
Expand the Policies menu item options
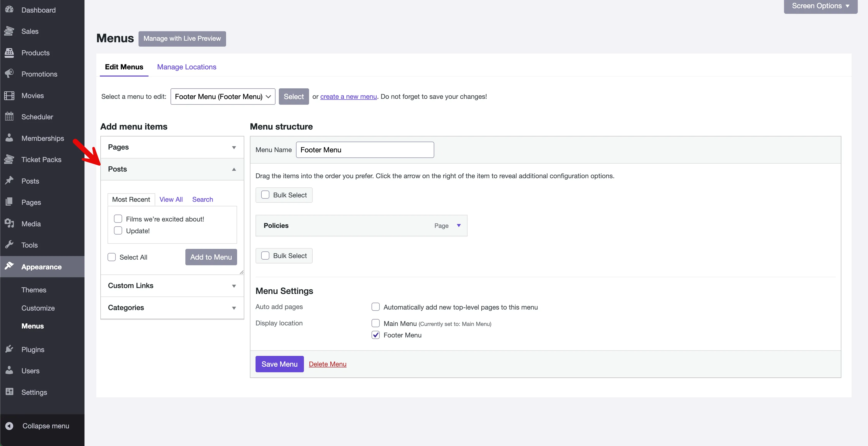(x=459, y=225)
